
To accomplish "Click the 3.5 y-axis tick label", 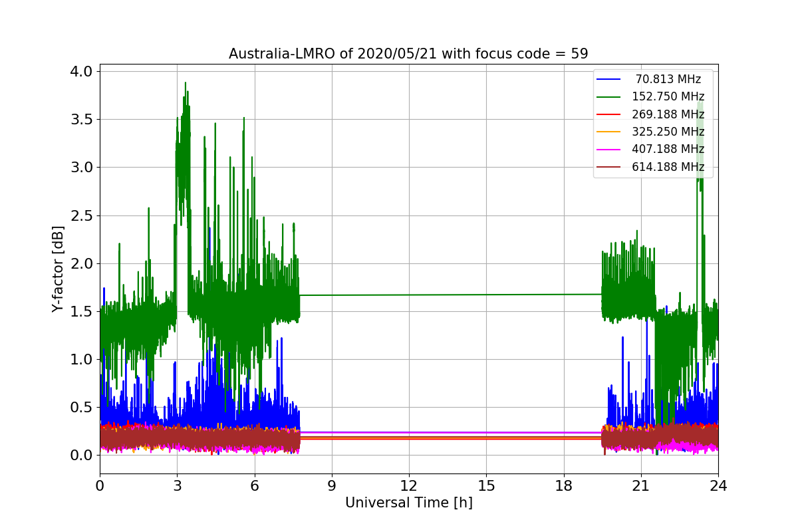I will 81,119.
